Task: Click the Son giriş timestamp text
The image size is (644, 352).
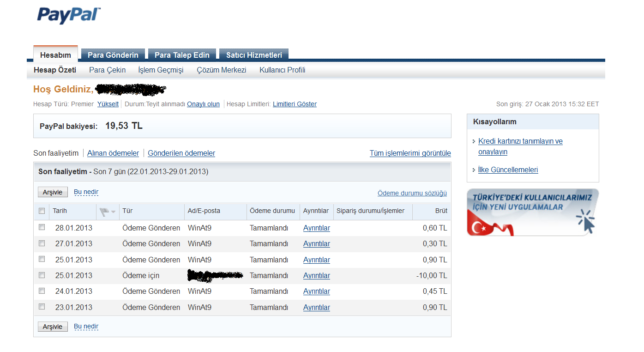Action: [x=548, y=104]
